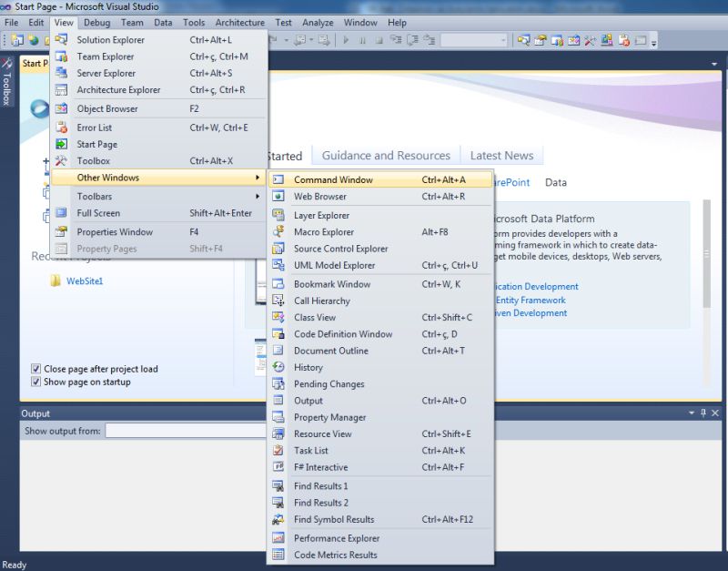728x571 pixels.
Task: Click the Code Metrics Results icon
Action: tap(278, 555)
